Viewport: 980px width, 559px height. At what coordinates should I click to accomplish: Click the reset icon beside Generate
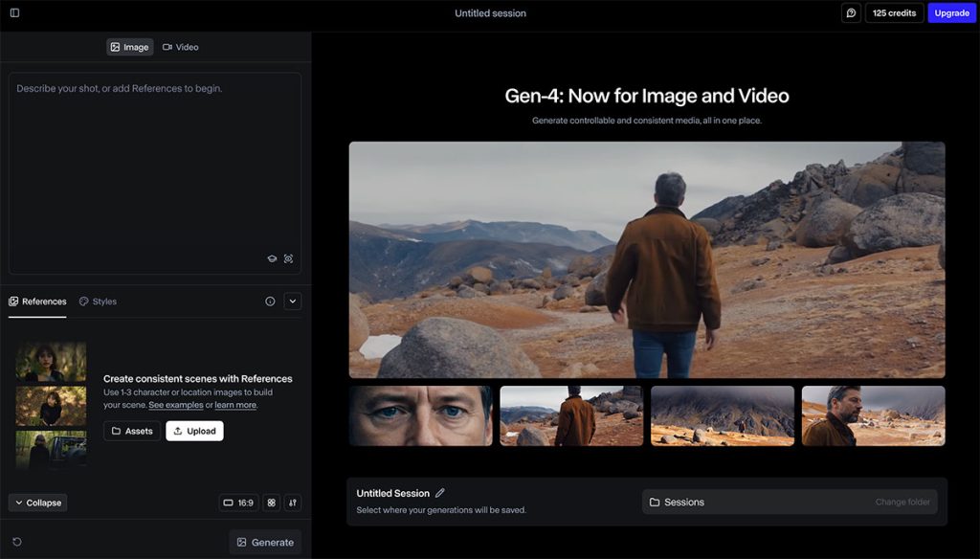click(17, 542)
